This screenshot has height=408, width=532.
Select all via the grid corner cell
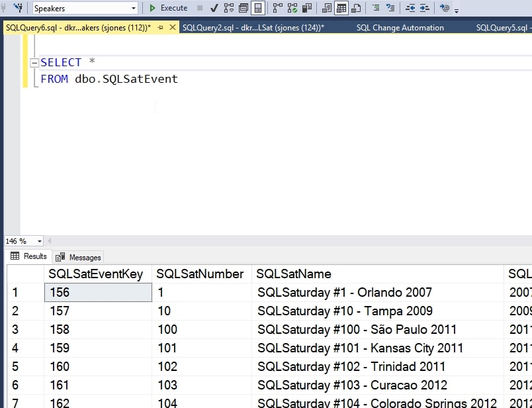click(25, 274)
